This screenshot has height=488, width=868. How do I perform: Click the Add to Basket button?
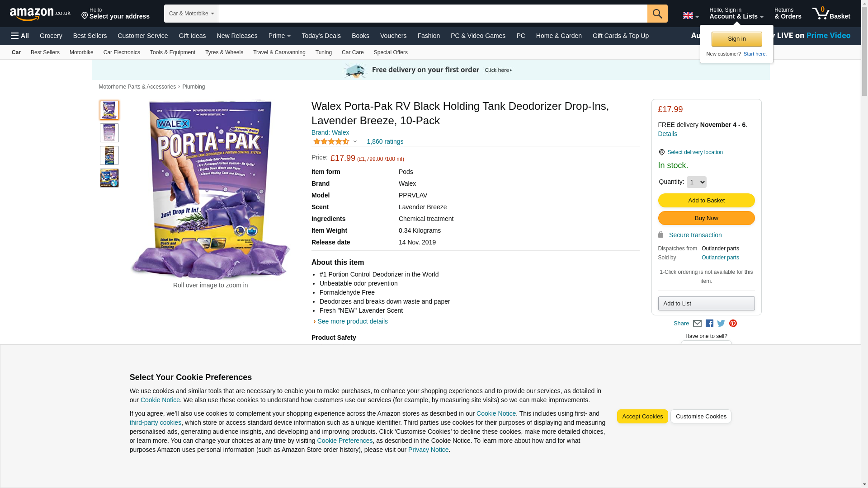coord(706,201)
